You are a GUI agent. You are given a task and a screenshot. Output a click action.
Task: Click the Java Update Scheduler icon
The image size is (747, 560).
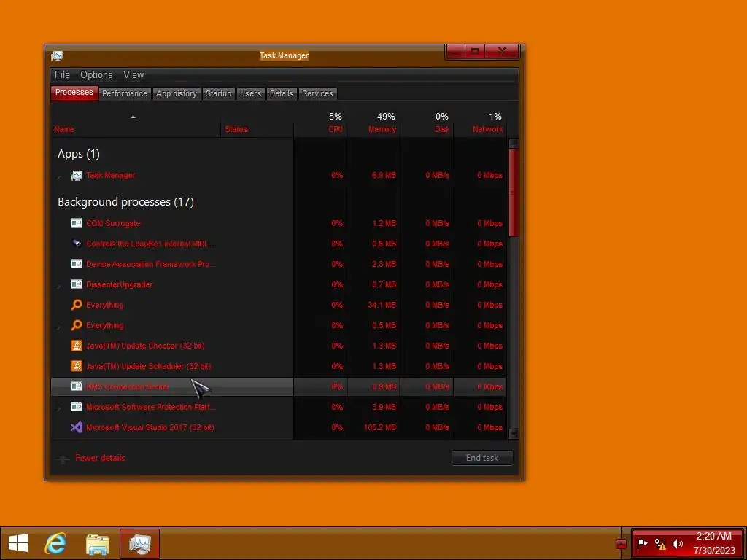click(x=76, y=366)
